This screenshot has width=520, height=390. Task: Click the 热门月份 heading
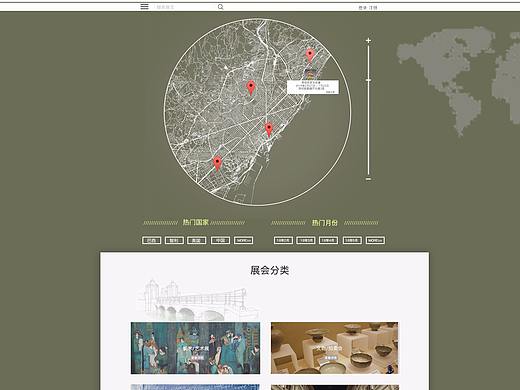(x=325, y=223)
